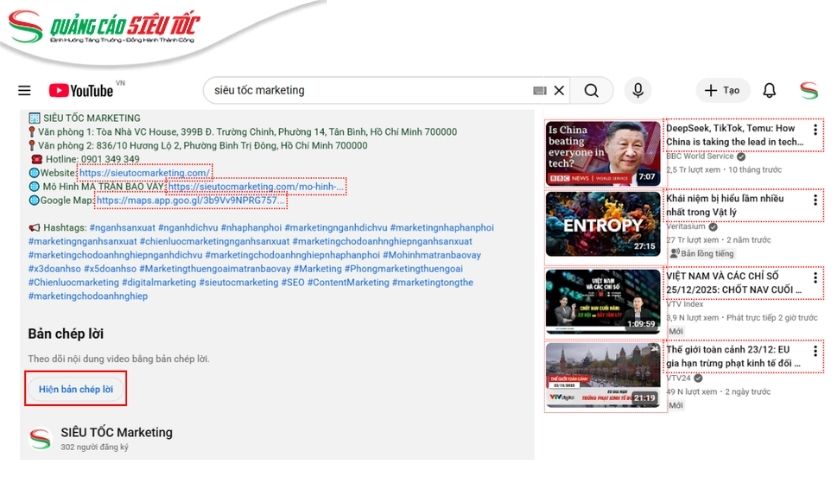Open hashtag #SEO
This screenshot has height=480, width=840.
(292, 282)
